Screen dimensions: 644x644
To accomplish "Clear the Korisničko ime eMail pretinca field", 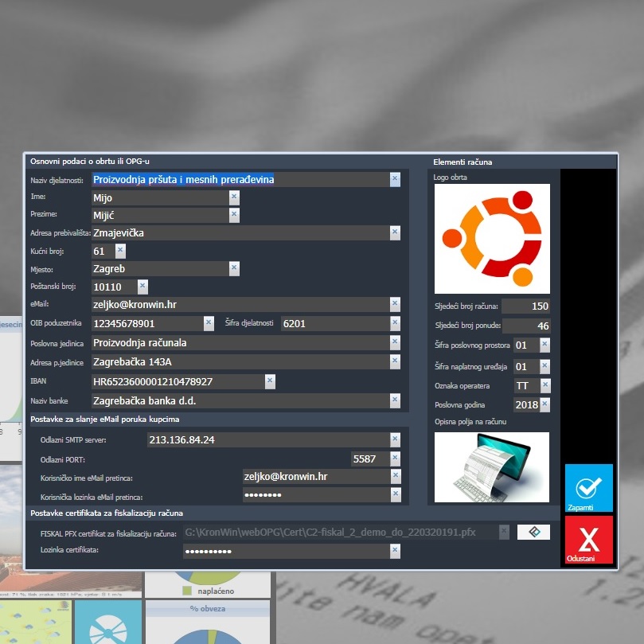I will [x=395, y=476].
